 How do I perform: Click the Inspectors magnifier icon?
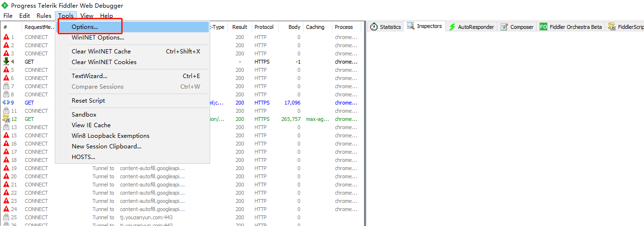coord(411,27)
